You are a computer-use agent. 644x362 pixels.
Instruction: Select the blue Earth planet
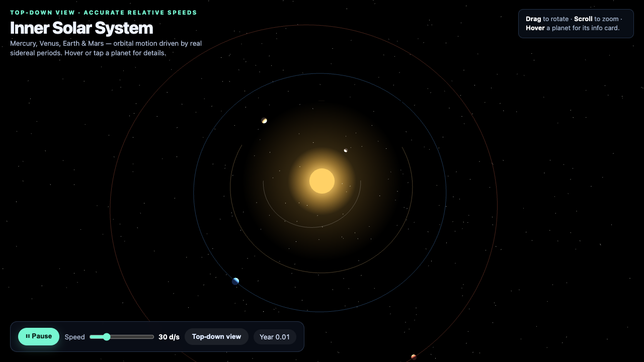point(235,281)
